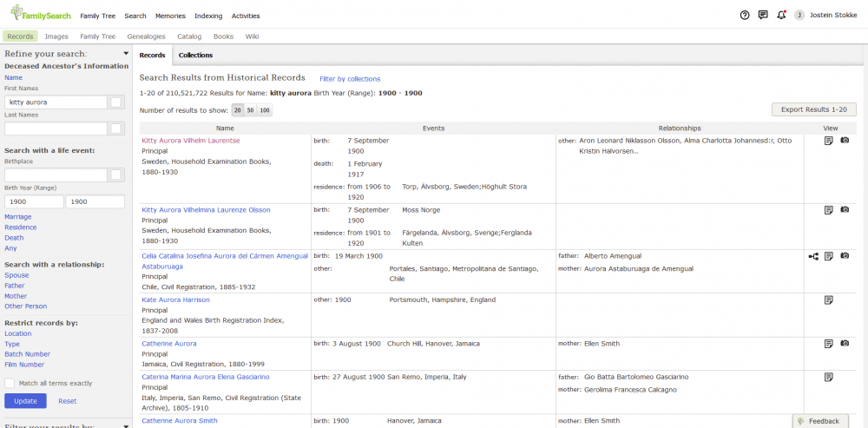
Task: Expand Spouse relationship option
Action: [16, 275]
